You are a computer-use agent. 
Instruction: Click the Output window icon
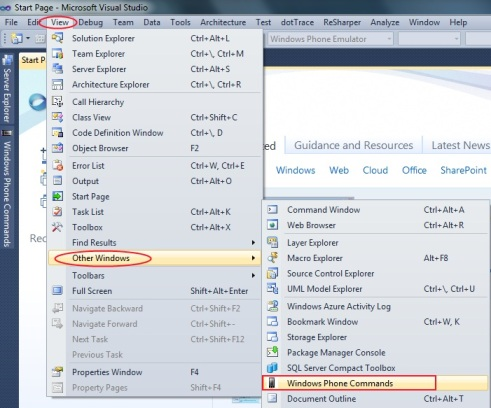57,181
